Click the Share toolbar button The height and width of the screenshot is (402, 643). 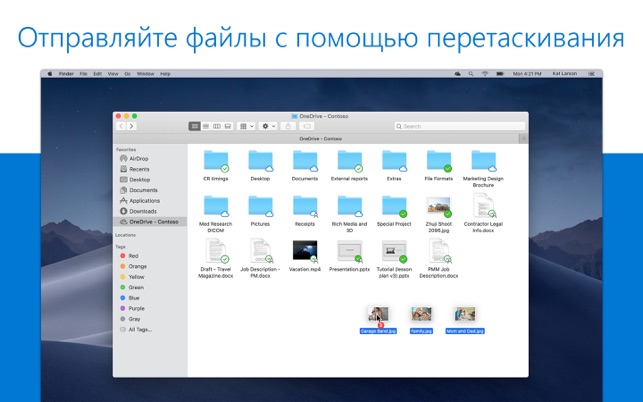pos(288,126)
